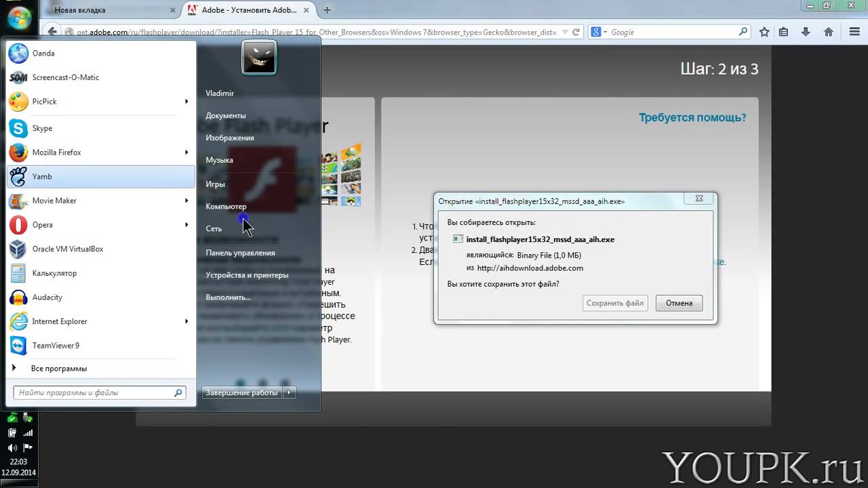Open Компьютер from the Start menu
The width and height of the screenshot is (868, 488).
[x=226, y=207]
